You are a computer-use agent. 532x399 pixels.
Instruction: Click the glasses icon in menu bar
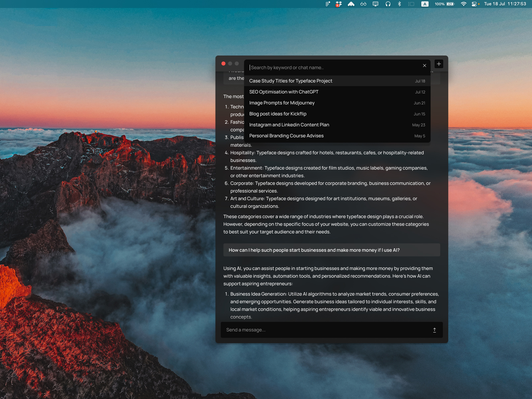tap(363, 4)
